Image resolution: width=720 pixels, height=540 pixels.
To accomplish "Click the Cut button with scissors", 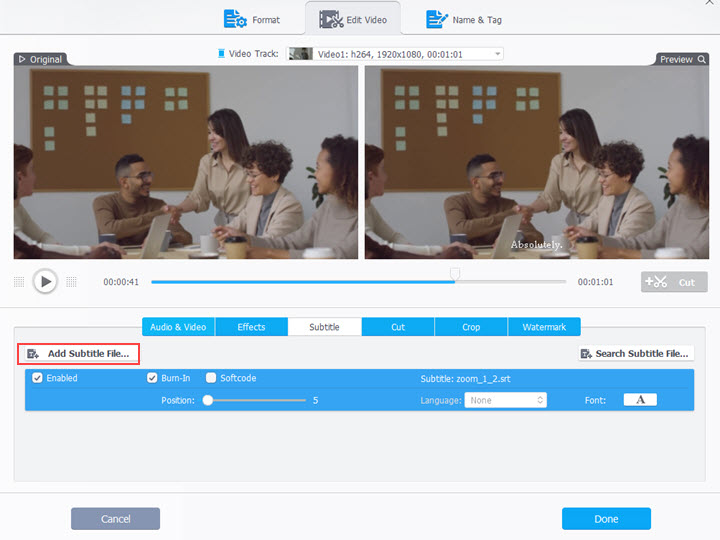I will click(x=674, y=282).
